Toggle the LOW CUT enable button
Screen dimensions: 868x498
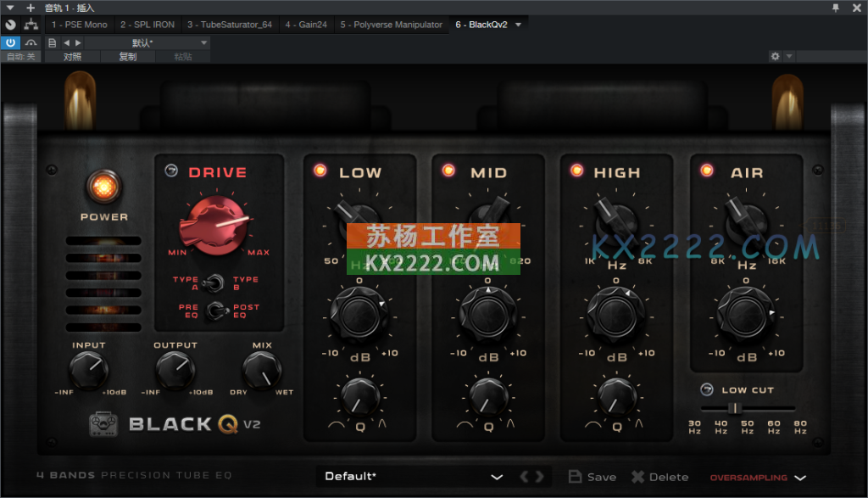point(707,389)
